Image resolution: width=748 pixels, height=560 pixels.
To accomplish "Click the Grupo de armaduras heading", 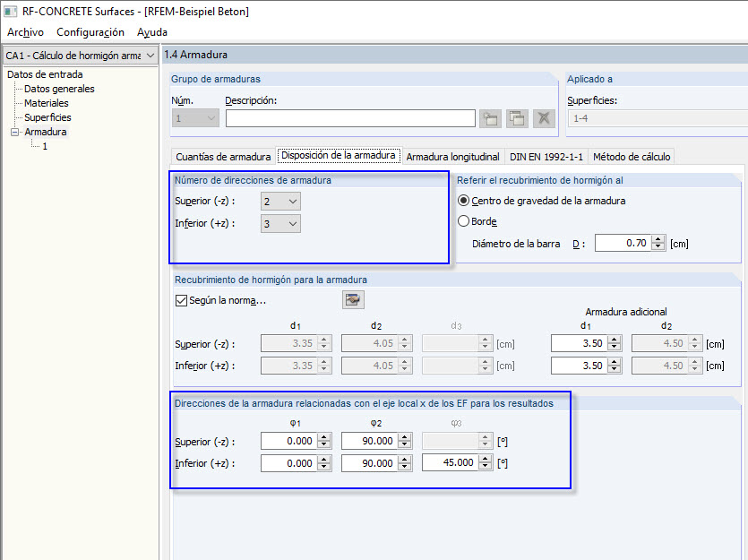I will [x=216, y=79].
